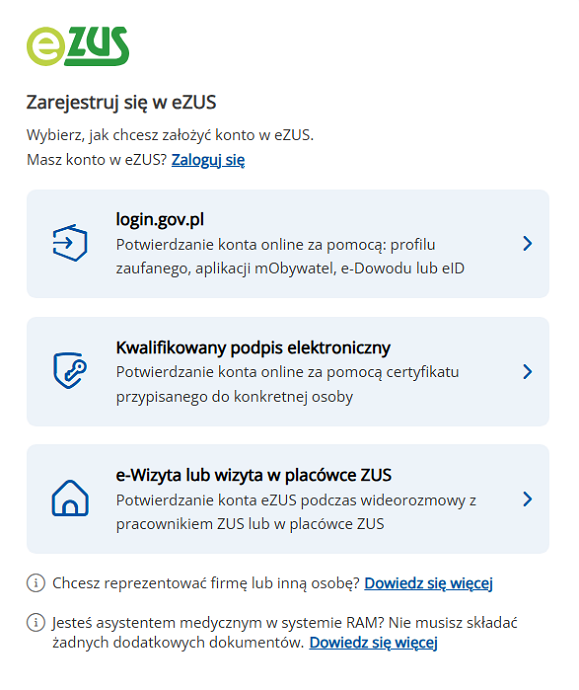Click the info icon beside medical assistant text
The height and width of the screenshot is (690, 579).
(36, 623)
